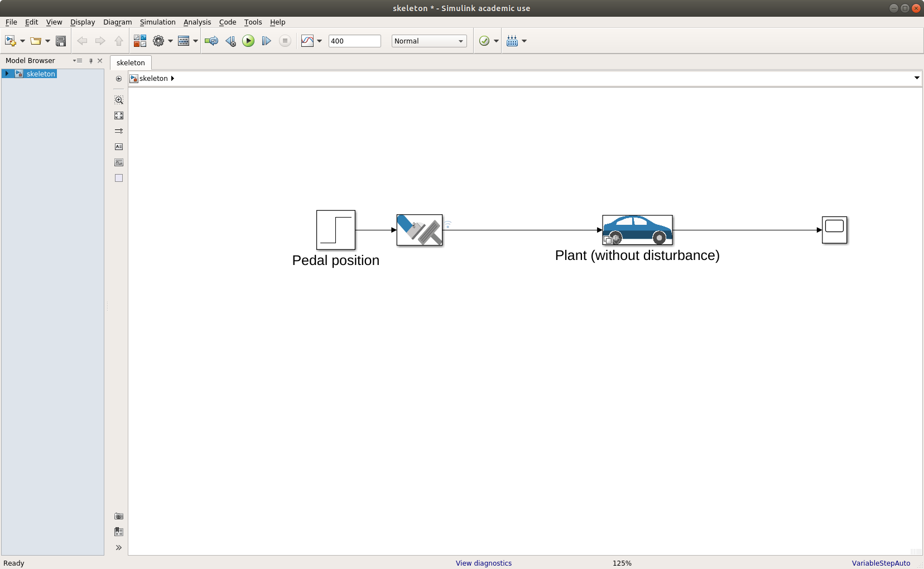This screenshot has height=569, width=924.
Task: Click the Update Diagram / Fast Restart icon
Action: [x=211, y=41]
